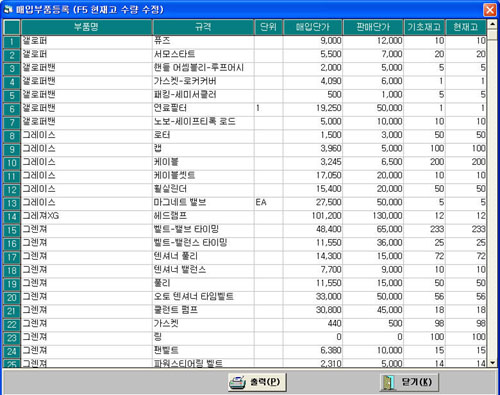Click the application icon in title bar
This screenshot has width=500, height=395.
pyautogui.click(x=8, y=9)
